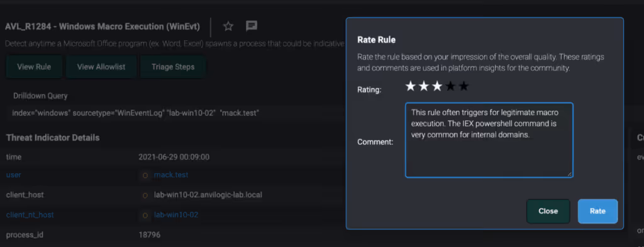The image size is (644, 247).
Task: Click the rule title AVL_R1284
Action: click(103, 26)
